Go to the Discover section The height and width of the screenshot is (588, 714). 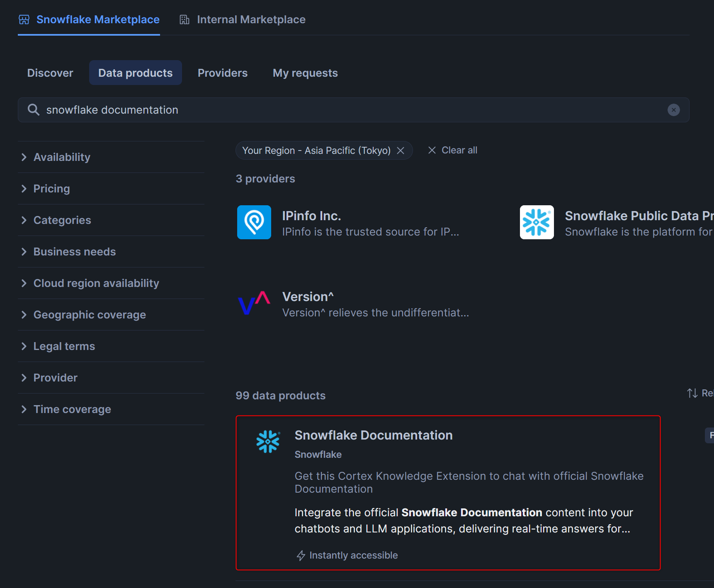[50, 73]
